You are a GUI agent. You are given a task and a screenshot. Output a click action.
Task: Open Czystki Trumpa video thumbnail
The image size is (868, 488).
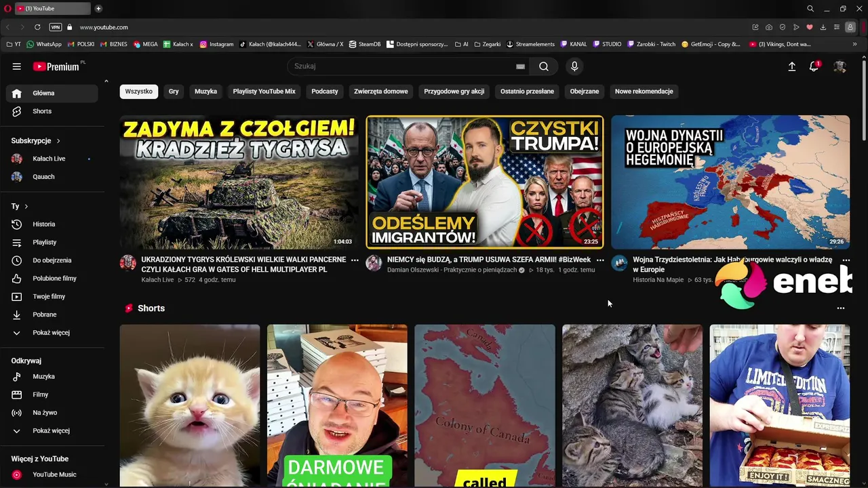485,182
